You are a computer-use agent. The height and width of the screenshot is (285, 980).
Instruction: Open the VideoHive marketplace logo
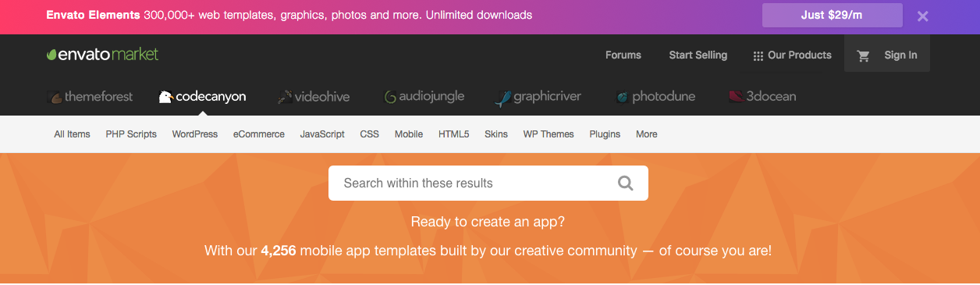[x=314, y=97]
